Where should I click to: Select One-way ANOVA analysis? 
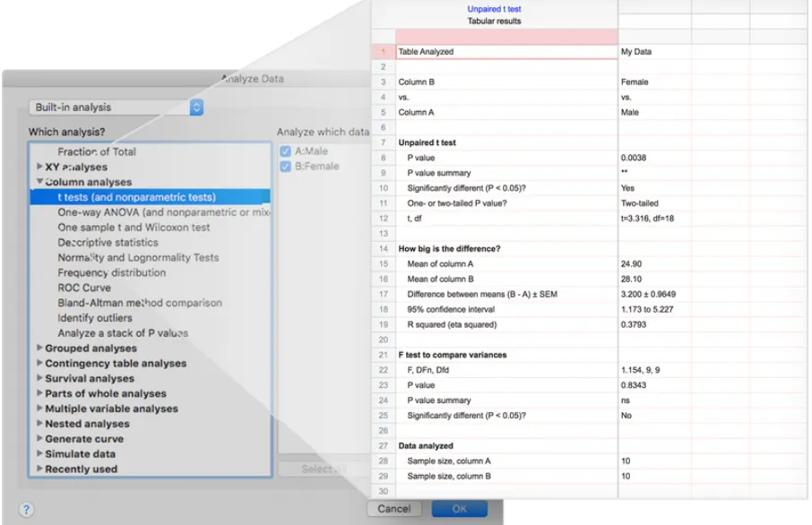pos(161,212)
